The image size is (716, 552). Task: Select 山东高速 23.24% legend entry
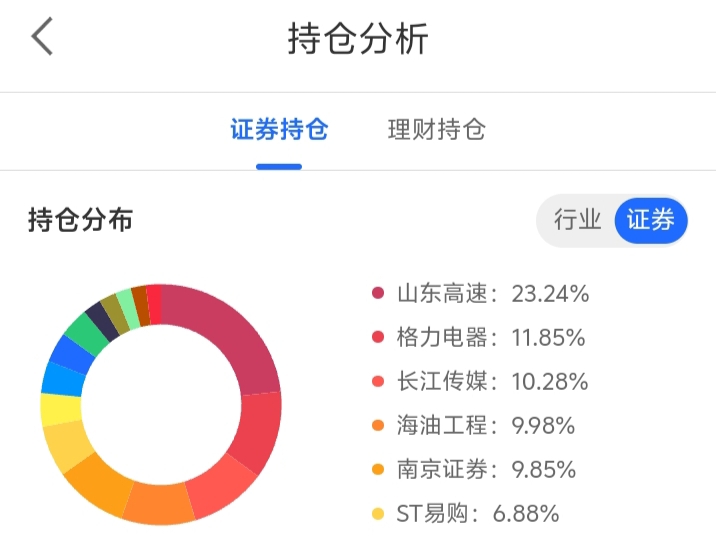492,294
